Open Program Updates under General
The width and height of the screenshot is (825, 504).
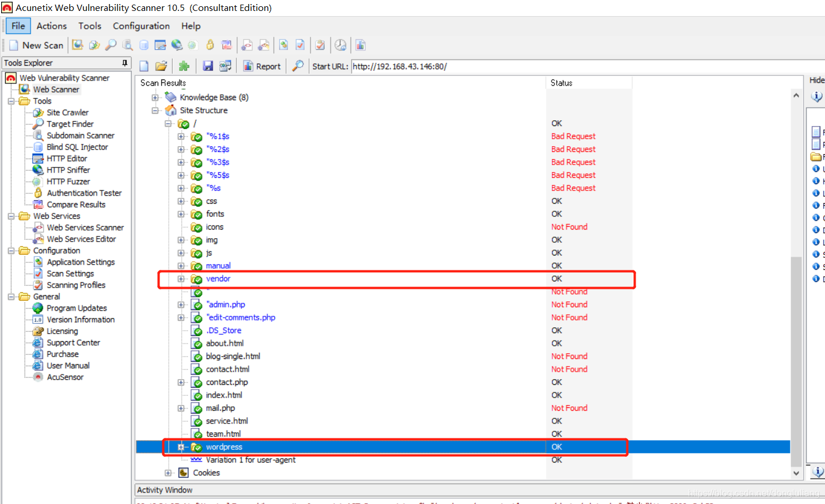click(x=77, y=308)
